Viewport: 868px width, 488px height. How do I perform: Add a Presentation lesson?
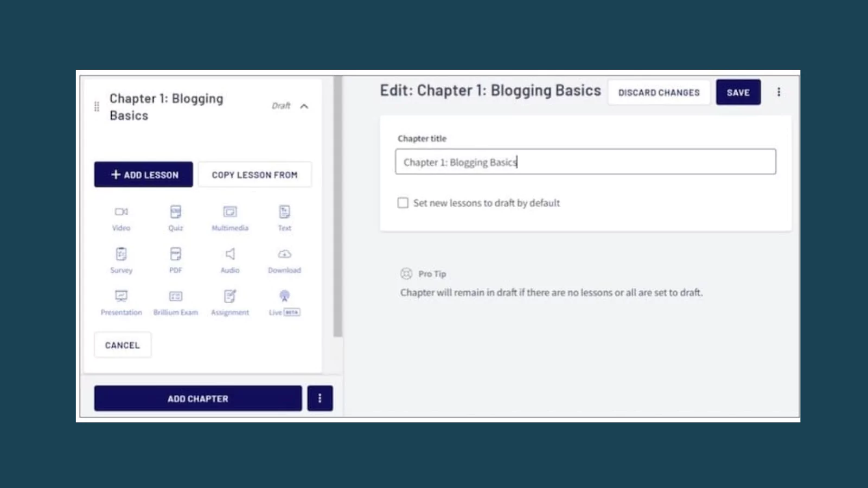[121, 303]
